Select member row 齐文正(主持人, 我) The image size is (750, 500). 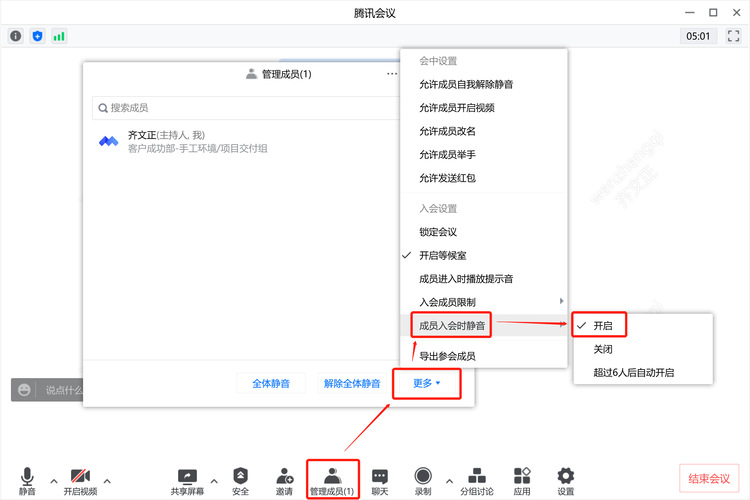(x=242, y=142)
